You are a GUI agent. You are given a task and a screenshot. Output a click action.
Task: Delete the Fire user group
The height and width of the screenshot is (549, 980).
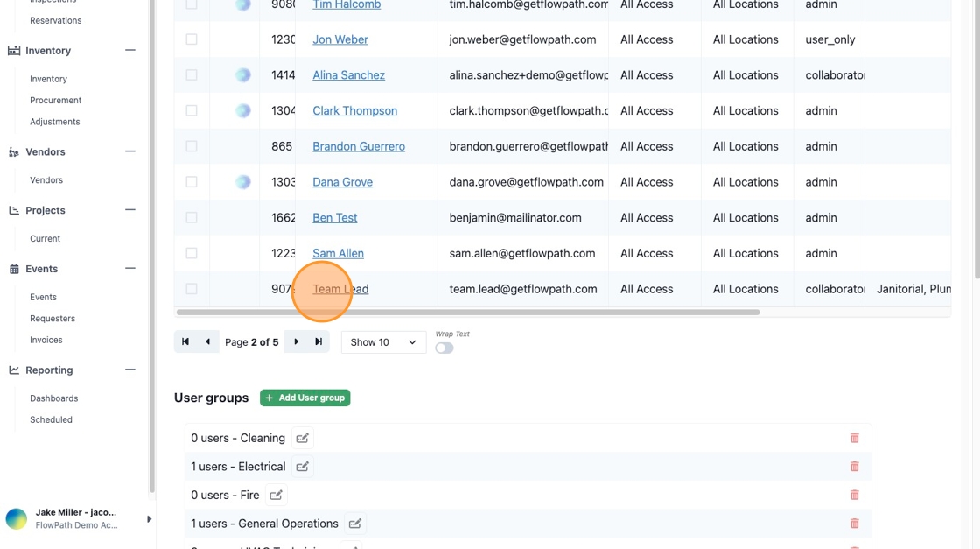tap(854, 496)
